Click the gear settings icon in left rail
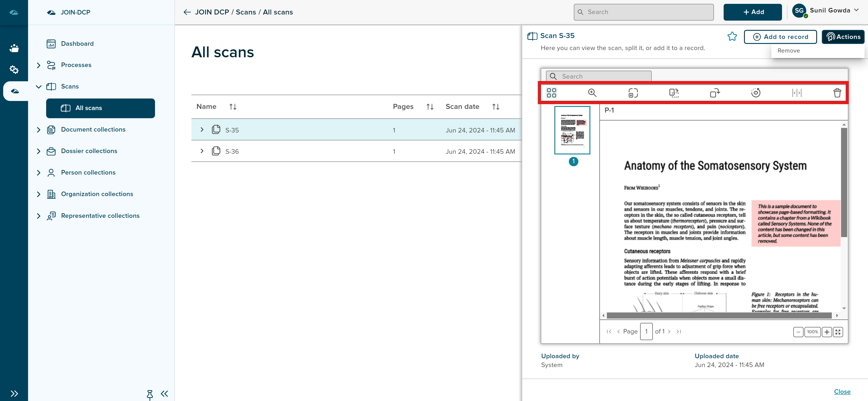This screenshot has width=868, height=401. (14, 70)
